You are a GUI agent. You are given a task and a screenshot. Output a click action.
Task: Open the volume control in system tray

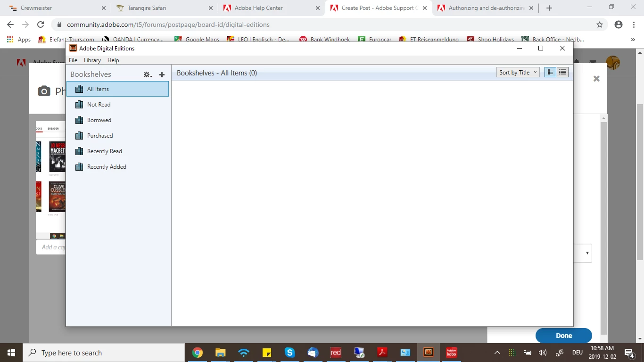coord(543,353)
